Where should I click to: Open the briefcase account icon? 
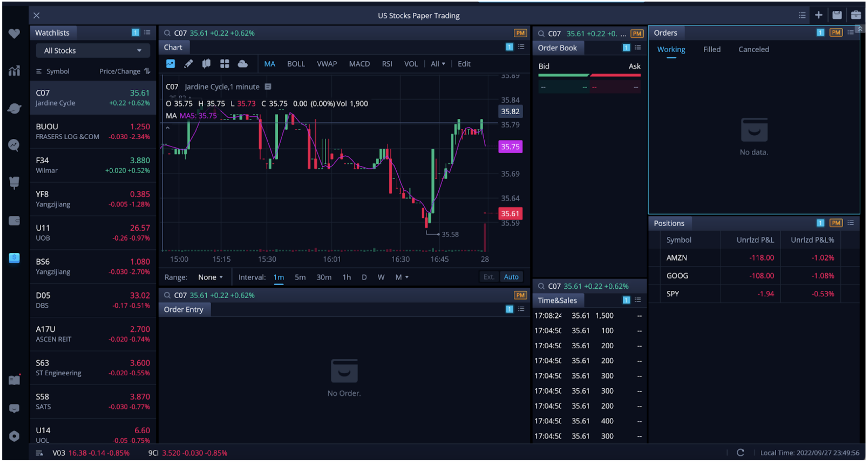(x=856, y=15)
